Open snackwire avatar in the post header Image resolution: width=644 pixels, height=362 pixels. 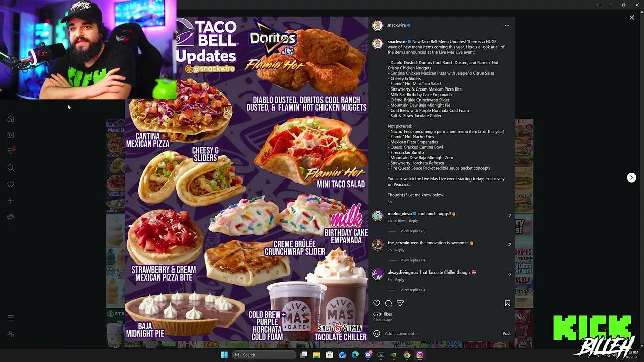point(377,25)
